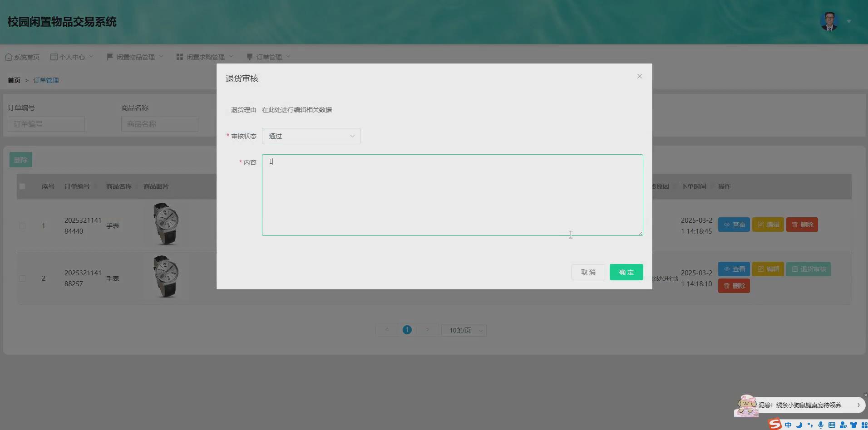This screenshot has width=868, height=430.
Task: Toggle the select-all checkbox in table header
Action: [22, 186]
